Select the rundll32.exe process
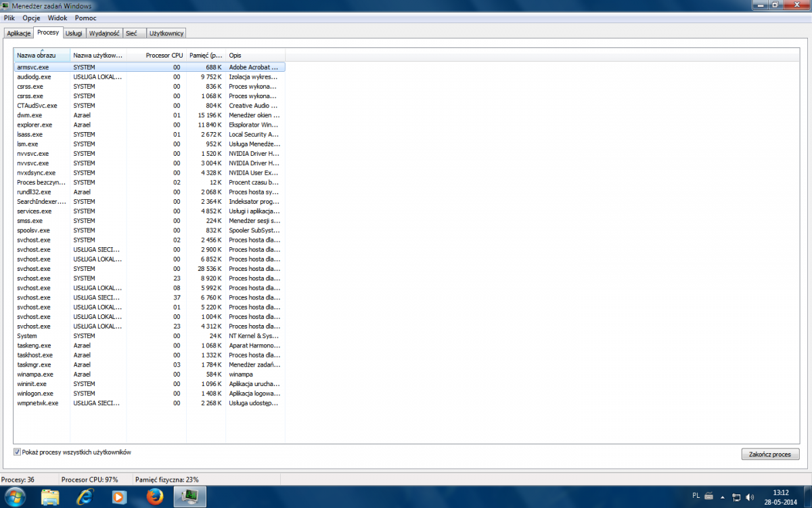The width and height of the screenshot is (812, 508). [150, 192]
